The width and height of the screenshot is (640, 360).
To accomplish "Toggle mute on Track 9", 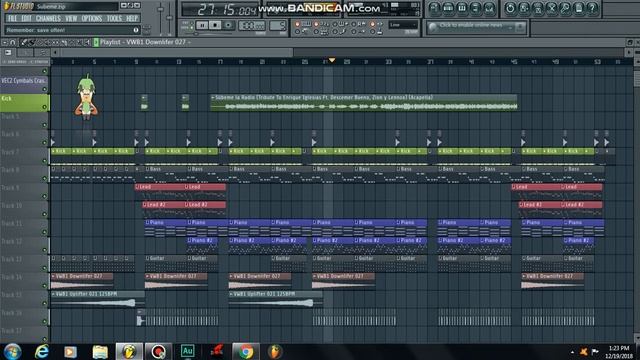I will [x=44, y=196].
